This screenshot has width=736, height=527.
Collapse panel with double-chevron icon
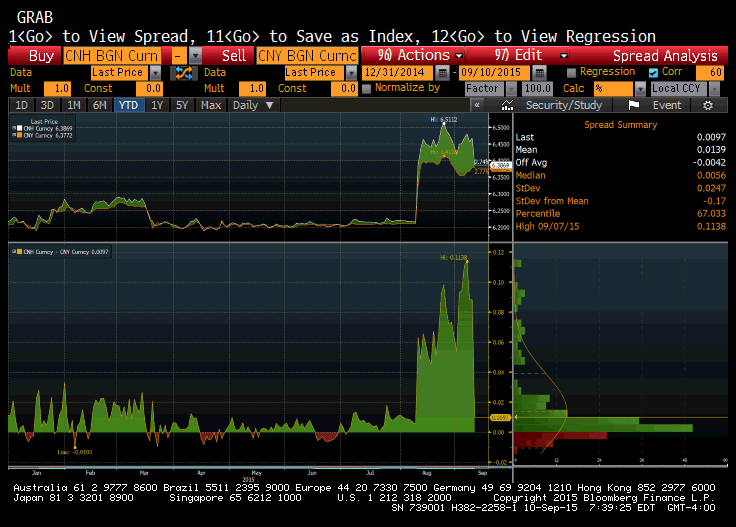pyautogui.click(x=477, y=105)
